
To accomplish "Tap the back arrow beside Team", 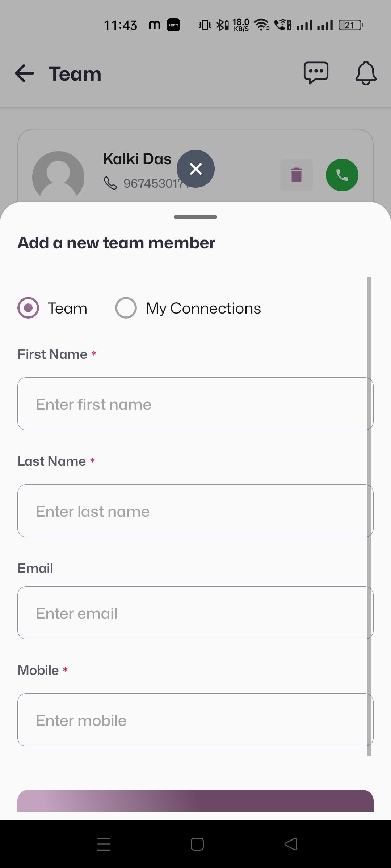I will click(x=25, y=73).
